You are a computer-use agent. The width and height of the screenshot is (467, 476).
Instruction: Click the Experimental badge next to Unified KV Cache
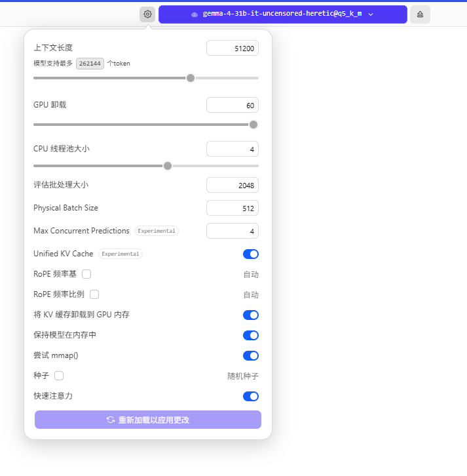(x=121, y=254)
